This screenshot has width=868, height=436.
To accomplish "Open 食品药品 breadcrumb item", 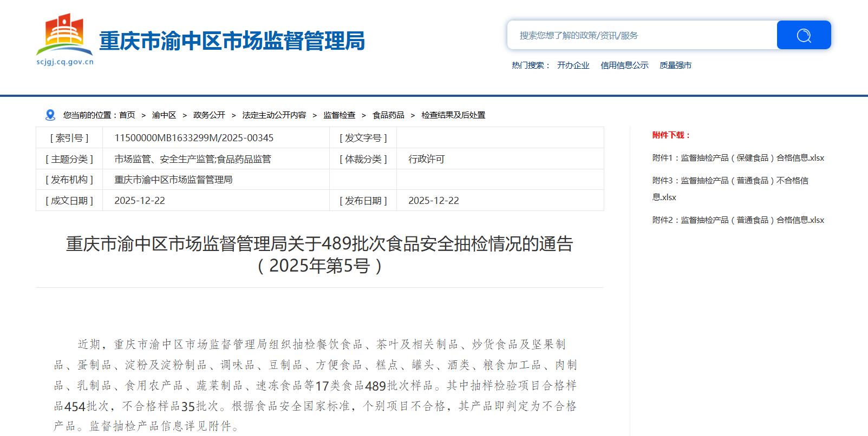I will coord(388,115).
